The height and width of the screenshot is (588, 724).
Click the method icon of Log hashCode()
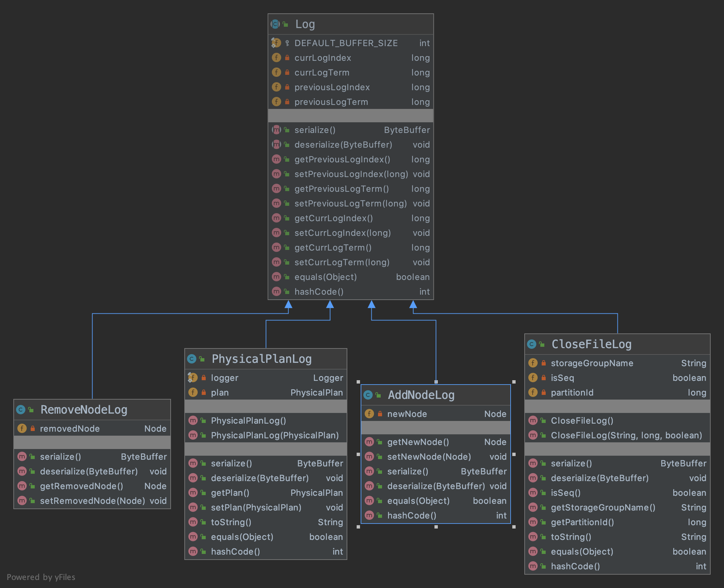click(x=276, y=292)
